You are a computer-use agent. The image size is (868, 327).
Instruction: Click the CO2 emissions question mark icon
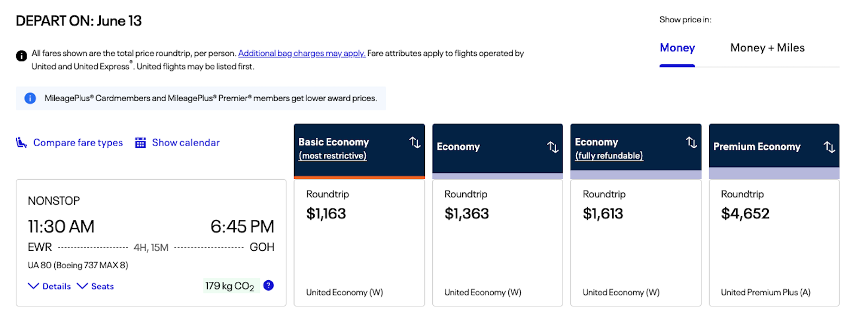[269, 285]
